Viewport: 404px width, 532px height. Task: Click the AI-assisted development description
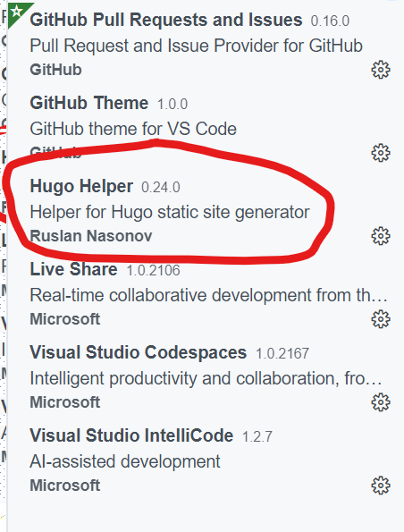[x=125, y=461]
